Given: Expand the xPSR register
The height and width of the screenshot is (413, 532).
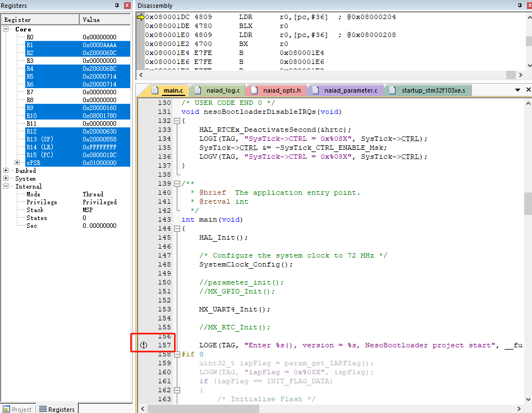Looking at the screenshot, I should click(17, 163).
